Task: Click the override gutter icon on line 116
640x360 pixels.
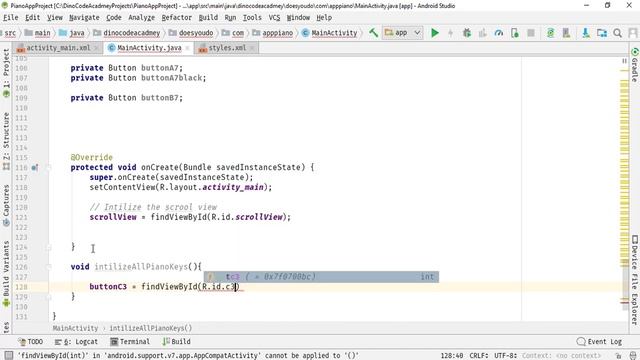Action: [35, 167]
